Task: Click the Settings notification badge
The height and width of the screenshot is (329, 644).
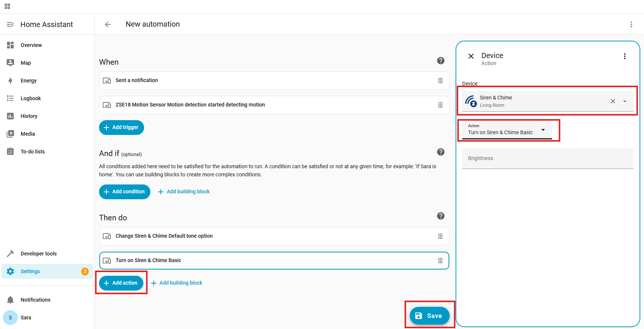Action: click(x=85, y=271)
